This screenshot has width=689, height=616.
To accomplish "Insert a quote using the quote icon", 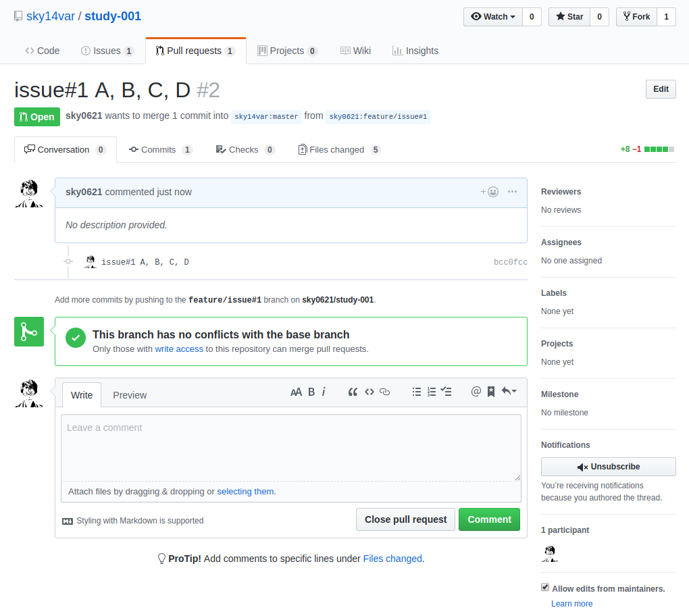I will click(x=353, y=392).
